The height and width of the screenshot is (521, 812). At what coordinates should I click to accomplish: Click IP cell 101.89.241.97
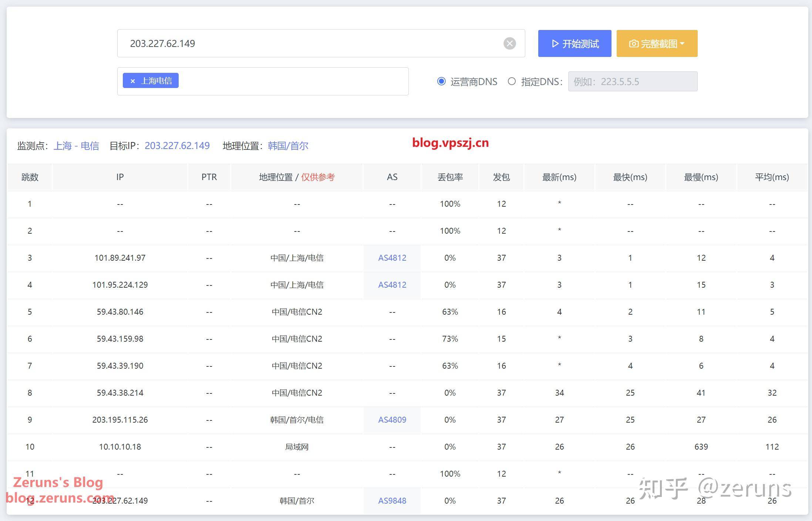[x=120, y=258]
